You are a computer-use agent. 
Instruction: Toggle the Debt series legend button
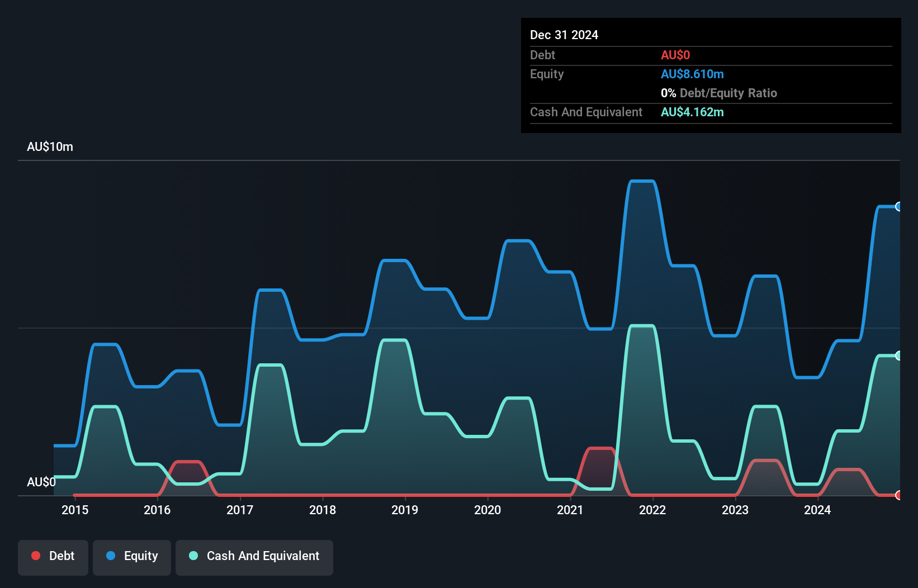(53, 557)
